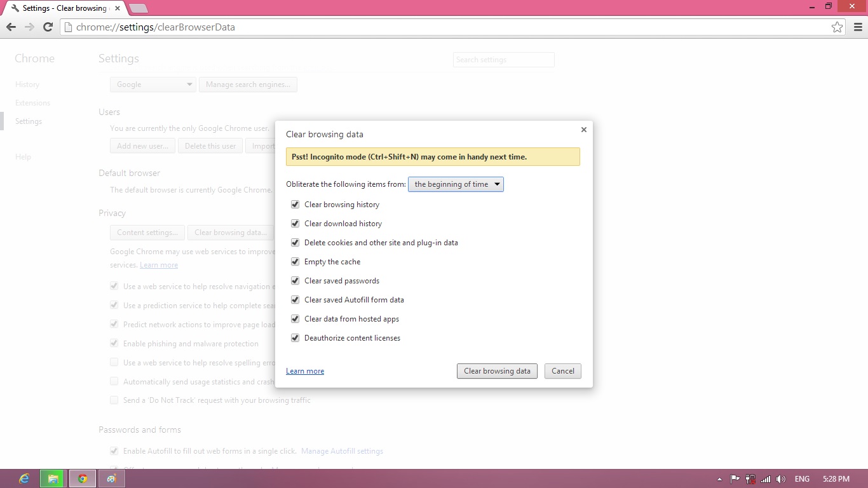The height and width of the screenshot is (488, 868).
Task: Click the volume speaker icon in tray
Action: [x=781, y=479]
